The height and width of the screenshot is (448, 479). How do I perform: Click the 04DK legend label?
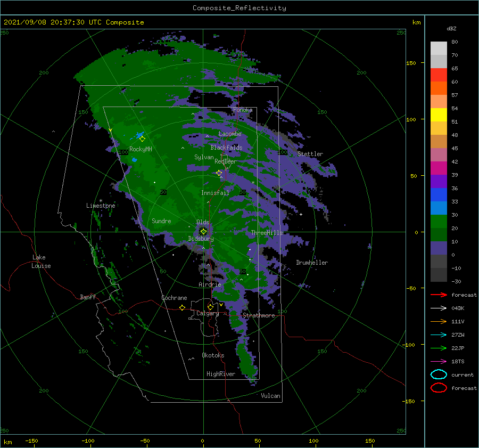[x=458, y=308]
